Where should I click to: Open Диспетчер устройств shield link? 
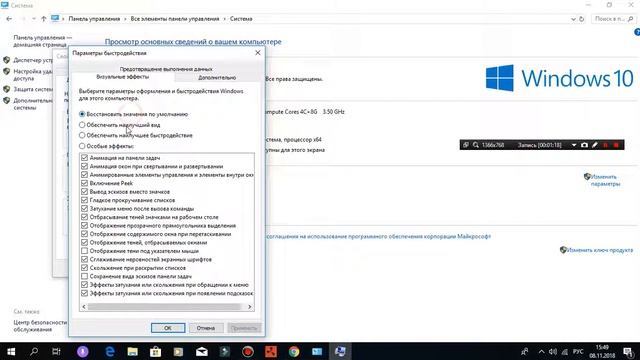[33, 60]
